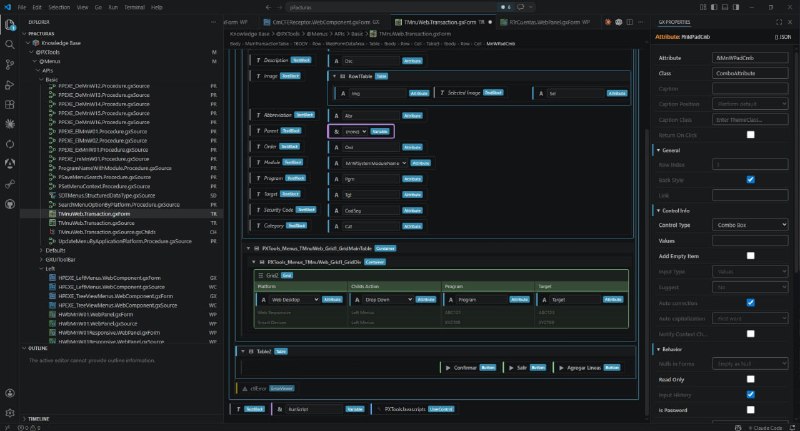This screenshot has height=431, width=800.
Task: Click the Class ComboAttribute input field
Action: click(750, 73)
